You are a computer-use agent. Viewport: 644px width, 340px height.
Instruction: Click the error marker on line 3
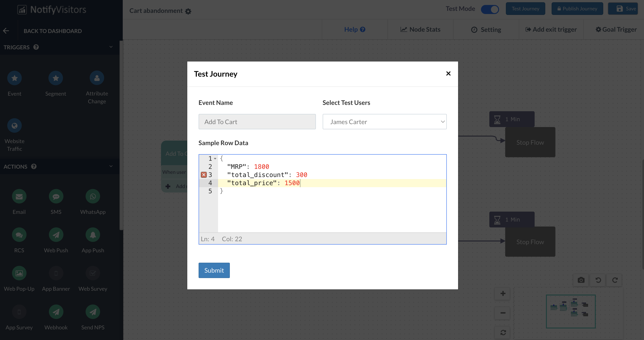(204, 175)
